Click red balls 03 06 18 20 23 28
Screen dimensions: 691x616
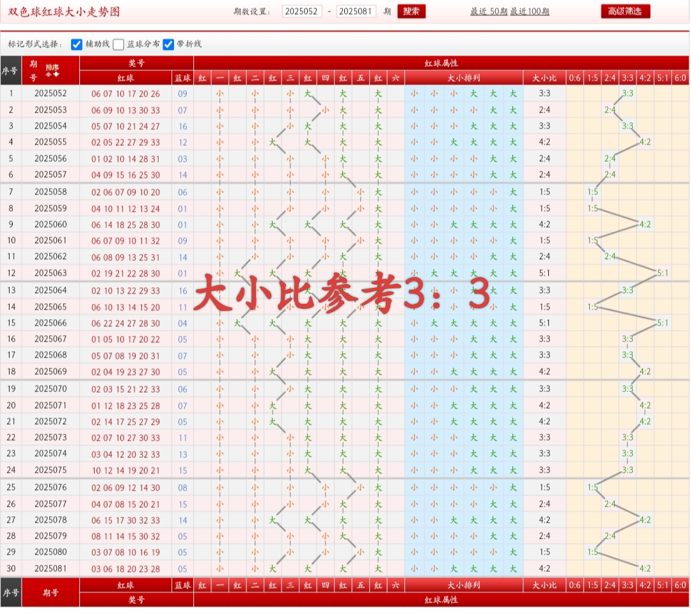[125, 569]
